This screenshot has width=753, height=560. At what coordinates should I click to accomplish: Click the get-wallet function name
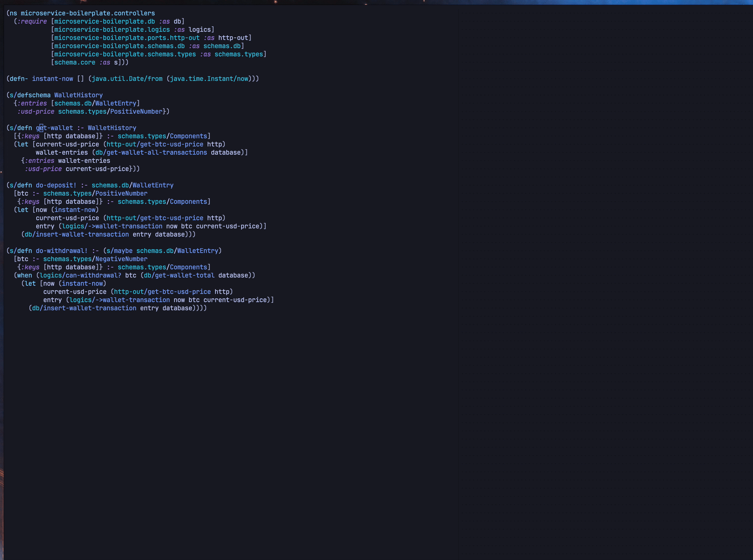(54, 128)
